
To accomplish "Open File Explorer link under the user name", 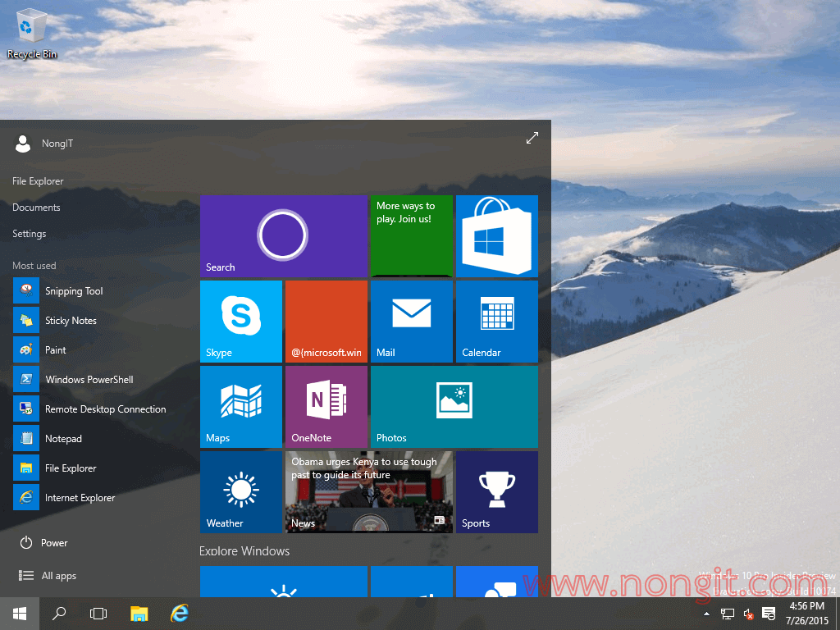I will coord(38,181).
